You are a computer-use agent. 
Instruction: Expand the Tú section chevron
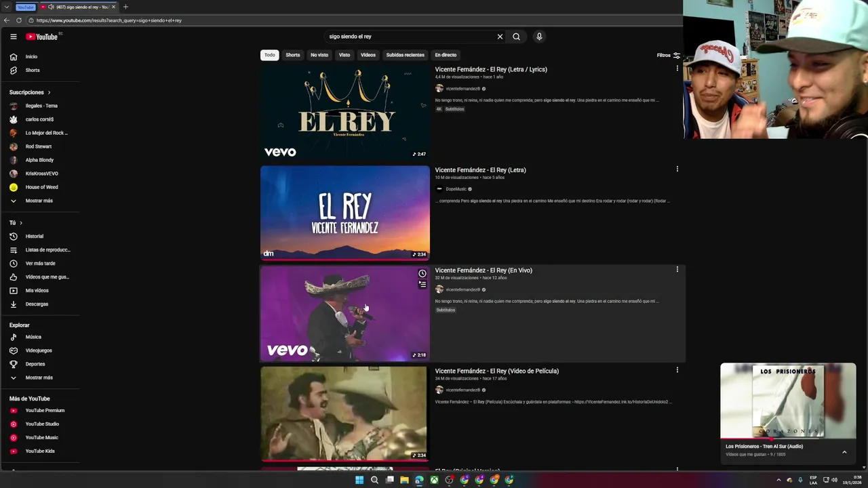[x=21, y=223]
